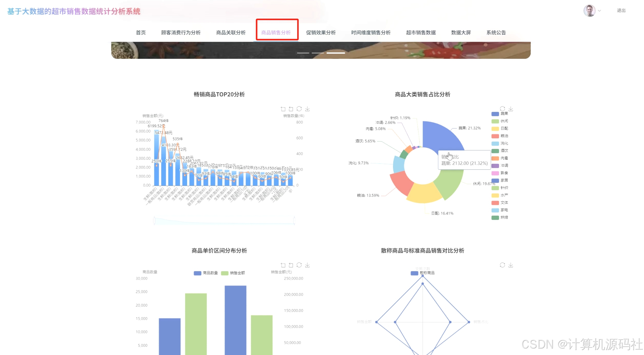
Task: Click 退出 to log out
Action: click(x=621, y=11)
